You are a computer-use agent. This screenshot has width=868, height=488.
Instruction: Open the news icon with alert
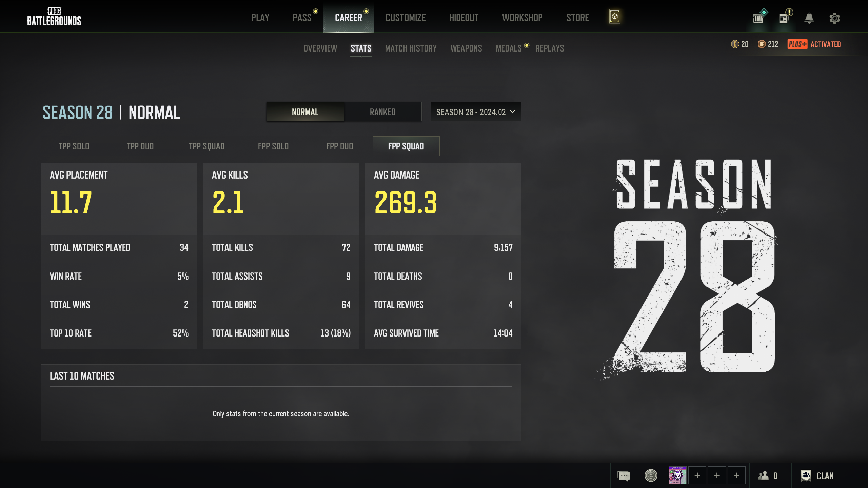click(x=784, y=18)
